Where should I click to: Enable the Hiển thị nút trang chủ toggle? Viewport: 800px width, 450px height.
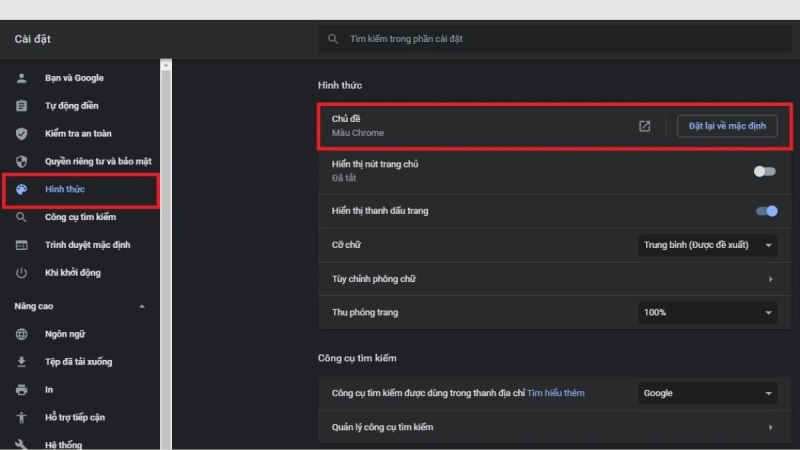tap(765, 171)
